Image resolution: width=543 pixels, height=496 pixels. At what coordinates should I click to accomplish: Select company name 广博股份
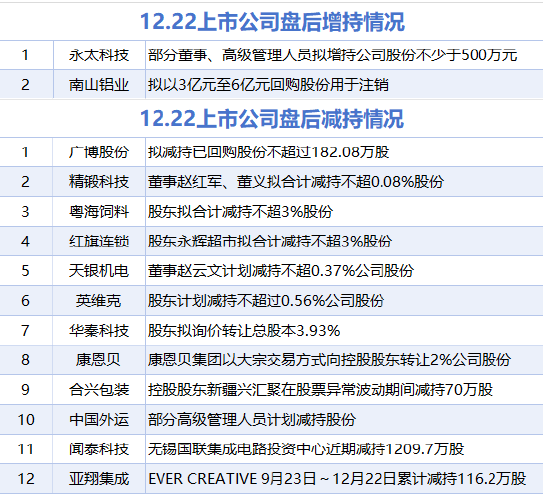tap(99, 152)
